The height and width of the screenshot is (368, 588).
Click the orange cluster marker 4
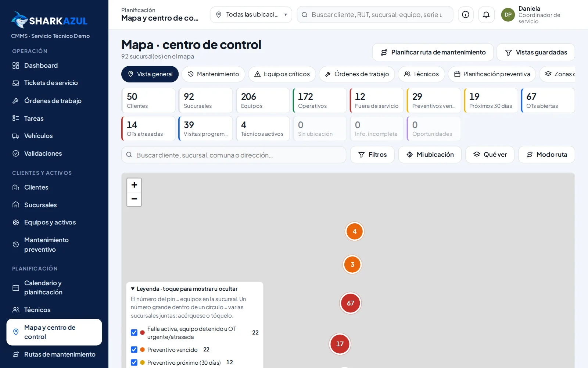(355, 231)
